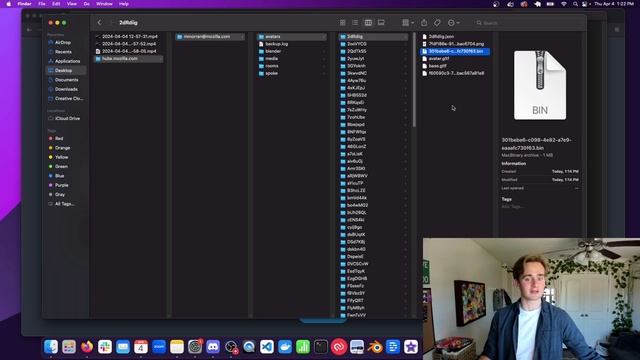Open the View menu
640x360 pixels.
[x=72, y=4]
